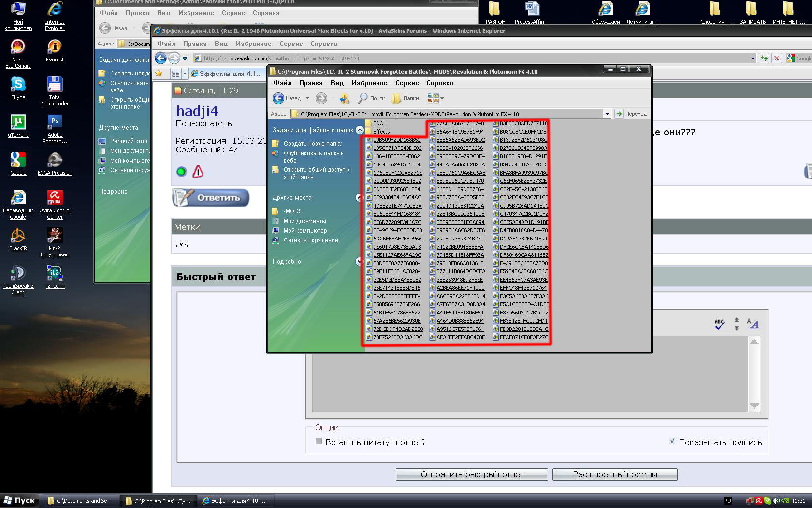Open Сервис menu in front Explorer window

(407, 83)
